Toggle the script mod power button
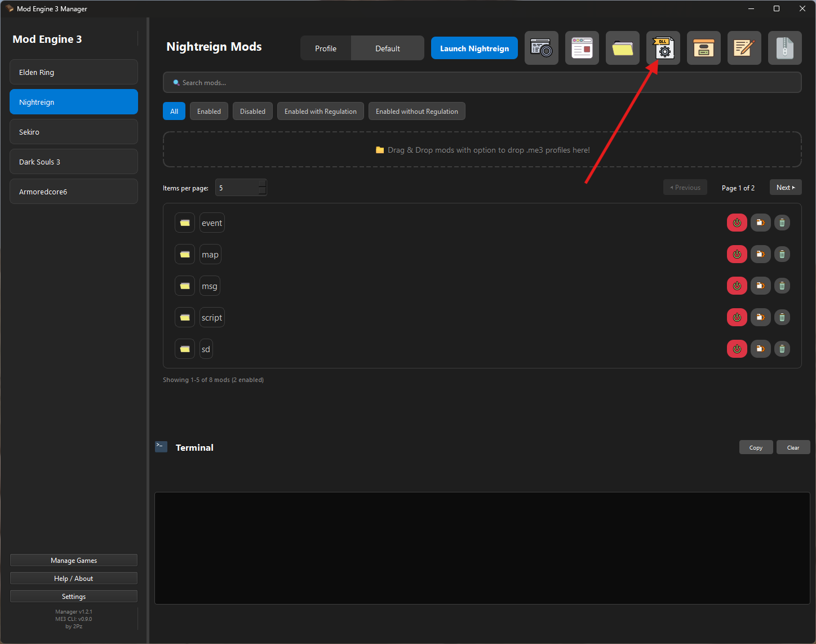 point(737,317)
